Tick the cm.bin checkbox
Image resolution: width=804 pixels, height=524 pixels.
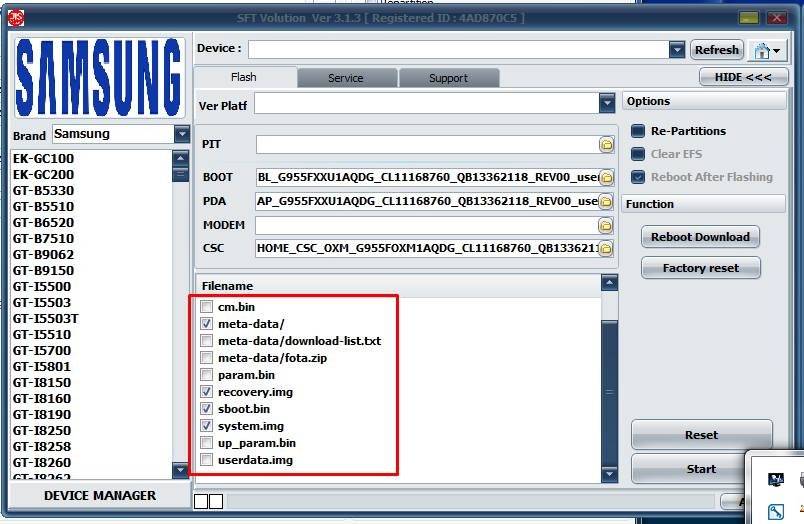coord(206,307)
